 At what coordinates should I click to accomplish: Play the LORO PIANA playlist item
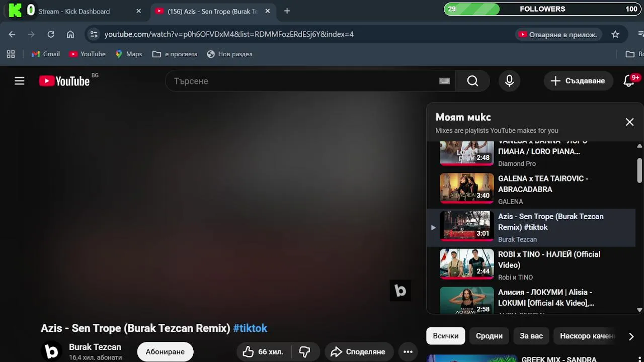[531, 154]
